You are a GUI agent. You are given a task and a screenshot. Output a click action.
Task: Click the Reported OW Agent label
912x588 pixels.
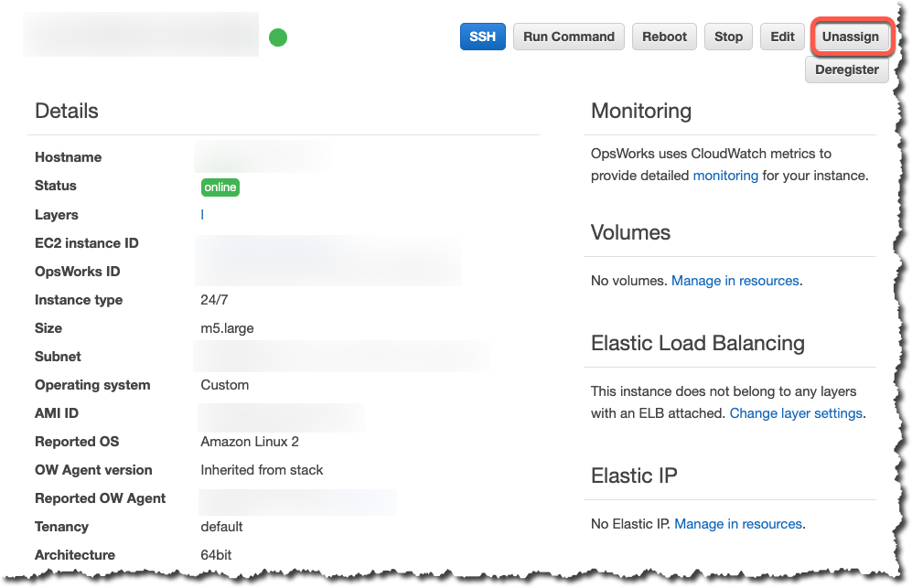(x=100, y=498)
